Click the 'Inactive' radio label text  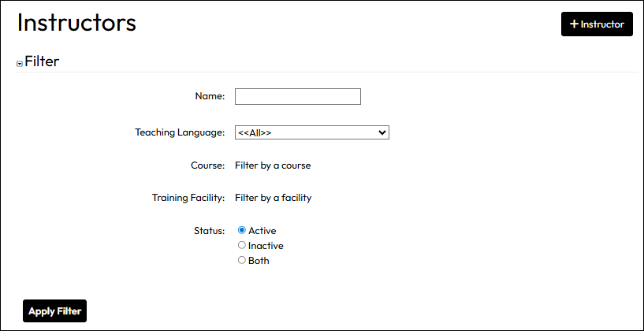pyautogui.click(x=266, y=246)
